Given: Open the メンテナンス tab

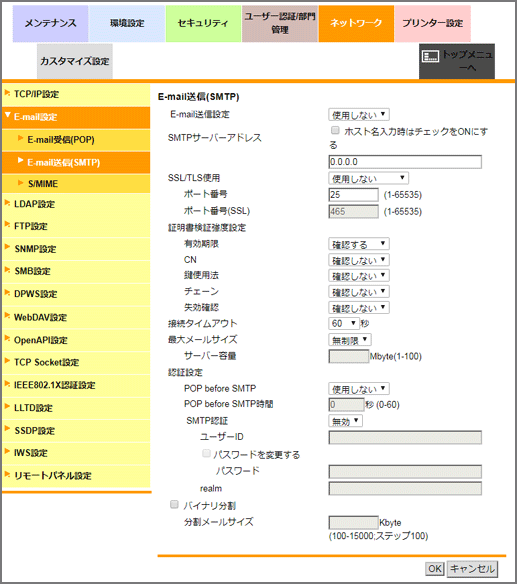Looking at the screenshot, I should point(50,23).
